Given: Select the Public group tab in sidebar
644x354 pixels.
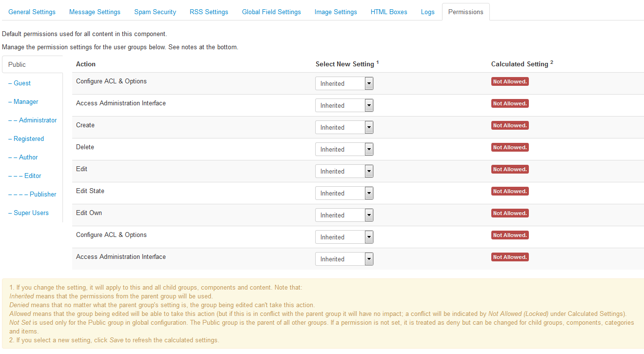Looking at the screenshot, I should point(17,65).
